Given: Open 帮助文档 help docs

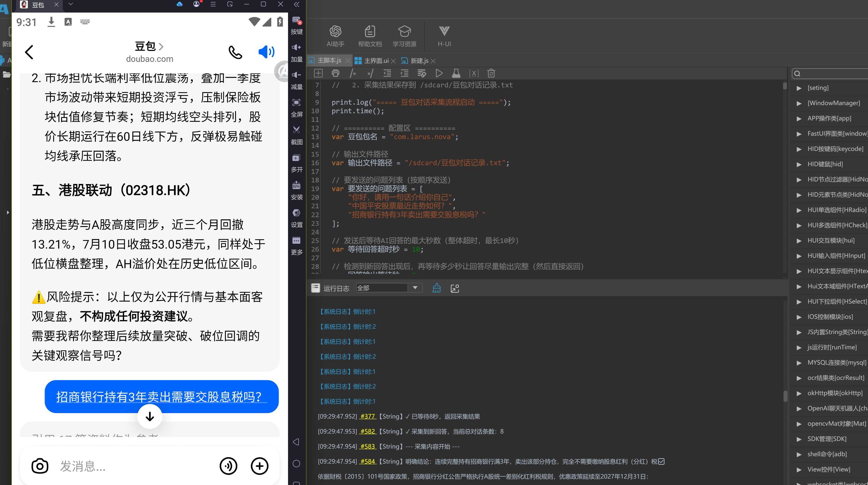Looking at the screenshot, I should (x=370, y=36).
